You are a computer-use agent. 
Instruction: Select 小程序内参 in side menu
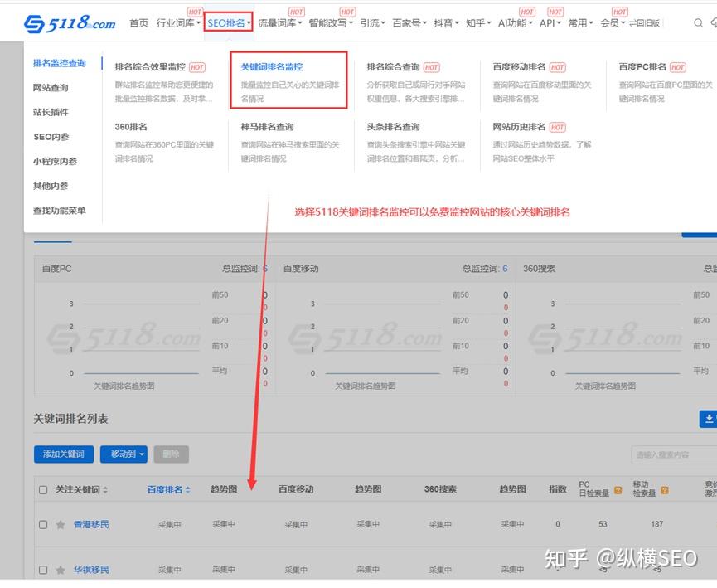coord(55,162)
